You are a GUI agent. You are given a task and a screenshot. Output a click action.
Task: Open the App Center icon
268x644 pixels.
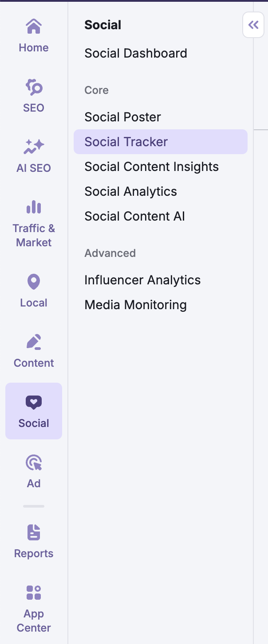[33, 593]
